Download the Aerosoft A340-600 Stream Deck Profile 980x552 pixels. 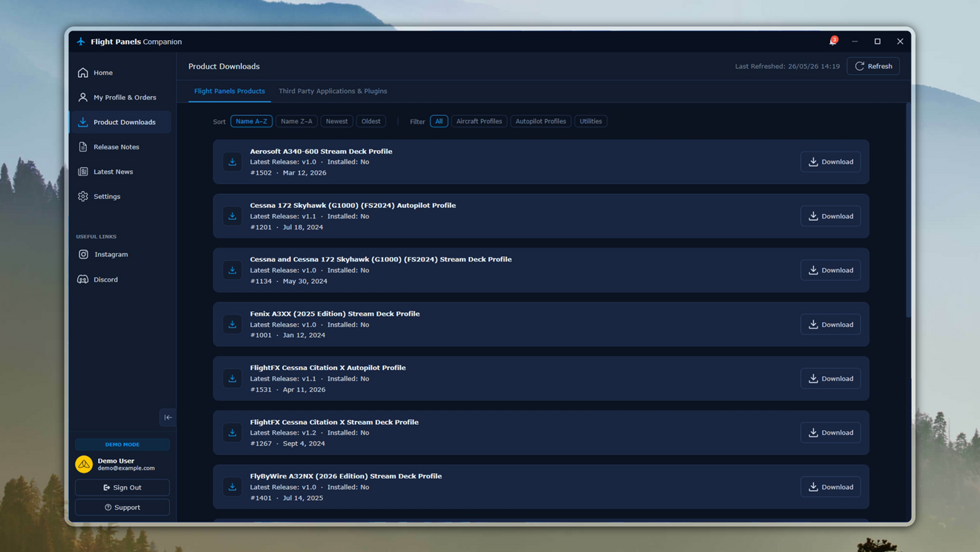[831, 162]
